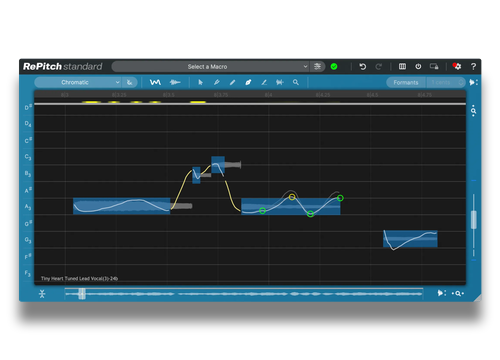Click the grid columns view icon
500x360 pixels.
tap(402, 66)
